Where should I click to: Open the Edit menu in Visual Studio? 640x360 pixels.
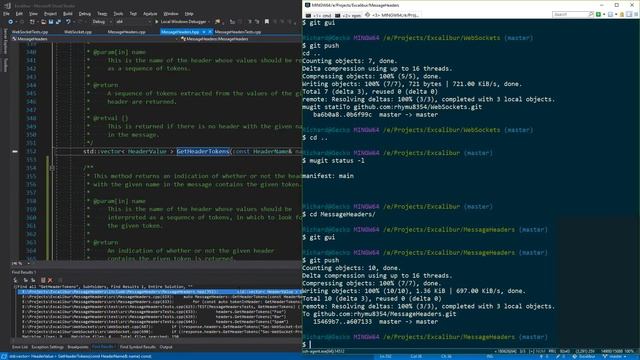coord(19,14)
